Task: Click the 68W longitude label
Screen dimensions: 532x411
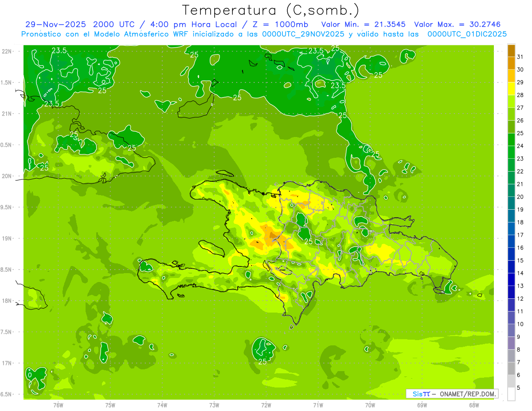Action: 474,405
